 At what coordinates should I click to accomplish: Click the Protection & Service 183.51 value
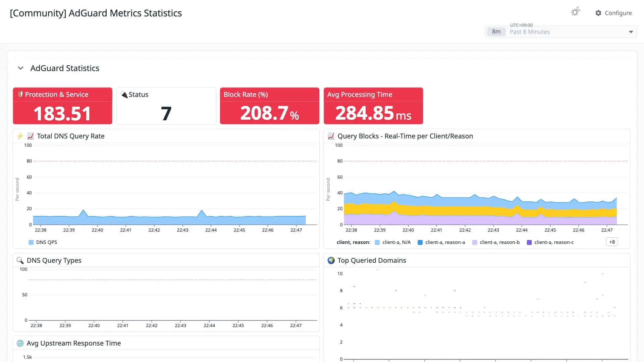[x=62, y=114]
